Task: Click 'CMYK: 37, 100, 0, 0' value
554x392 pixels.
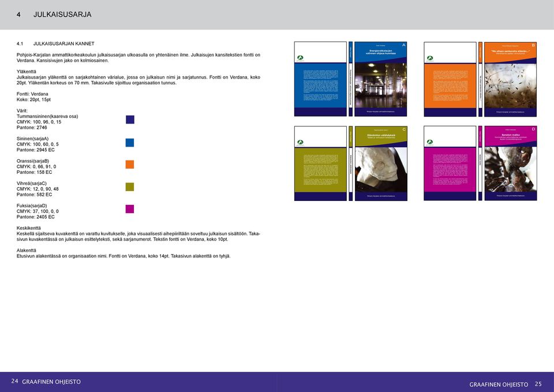Action: [x=38, y=211]
